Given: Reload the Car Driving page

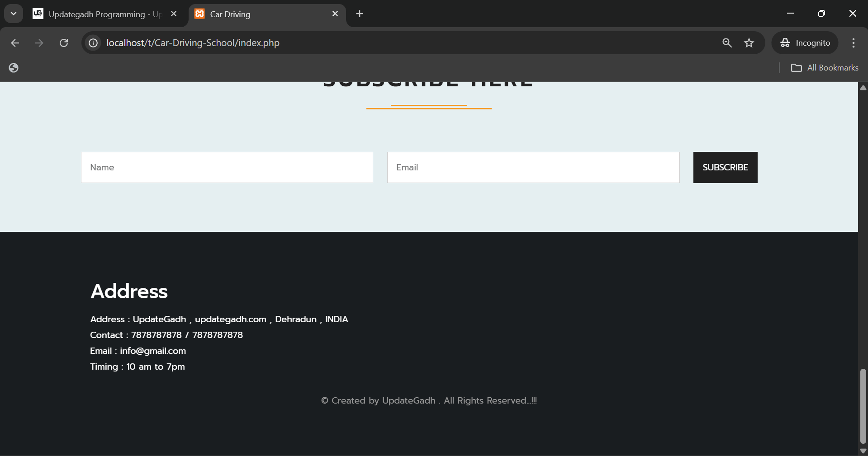Looking at the screenshot, I should point(64,42).
